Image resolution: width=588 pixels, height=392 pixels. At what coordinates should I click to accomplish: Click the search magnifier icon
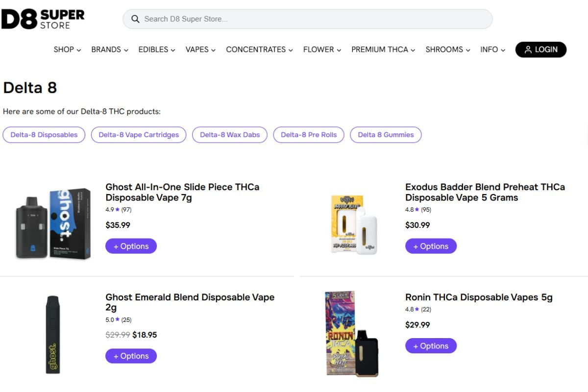click(135, 19)
